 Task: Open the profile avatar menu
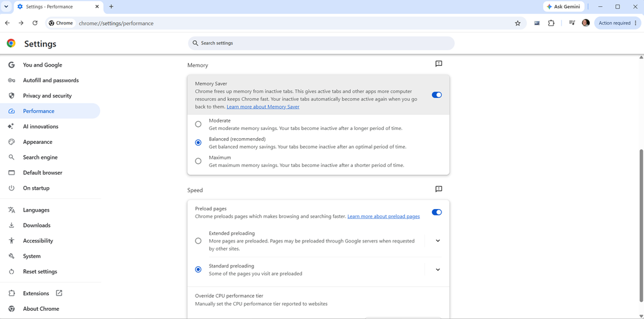(586, 23)
